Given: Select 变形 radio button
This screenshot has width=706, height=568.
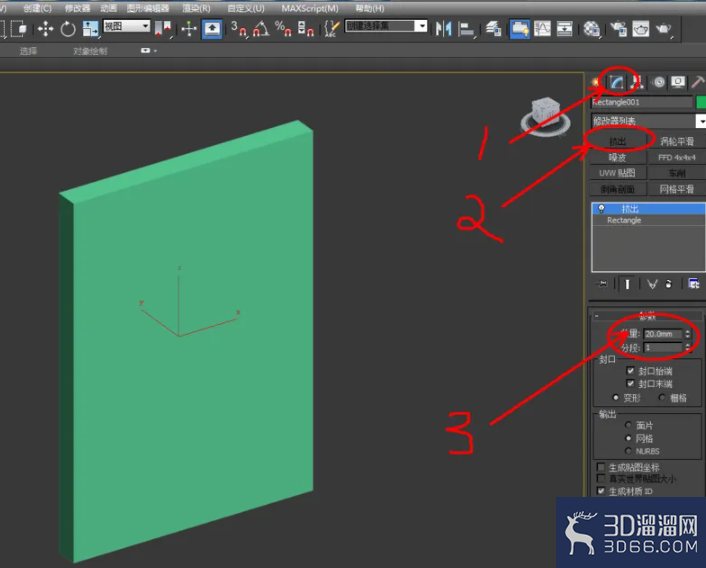Looking at the screenshot, I should click(x=615, y=397).
